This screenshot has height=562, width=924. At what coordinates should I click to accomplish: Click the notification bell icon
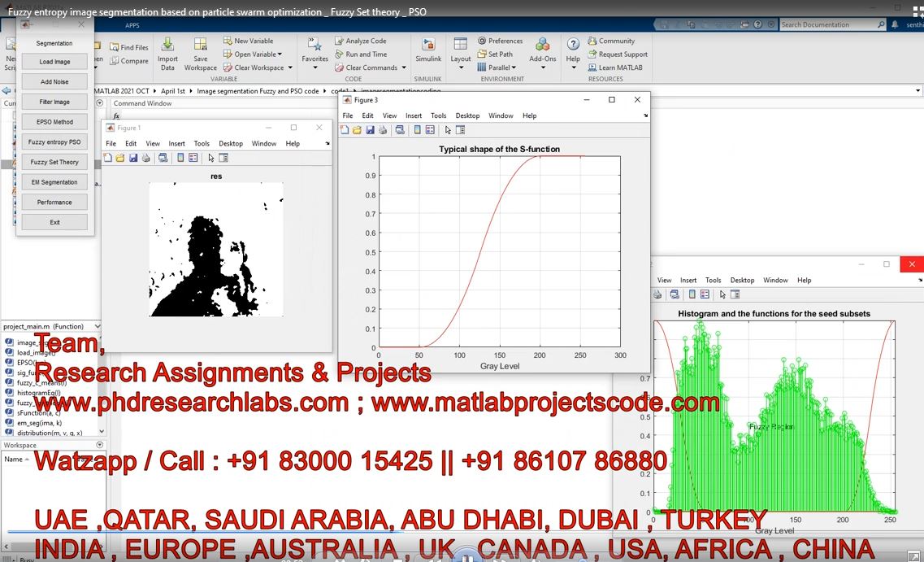[896, 25]
